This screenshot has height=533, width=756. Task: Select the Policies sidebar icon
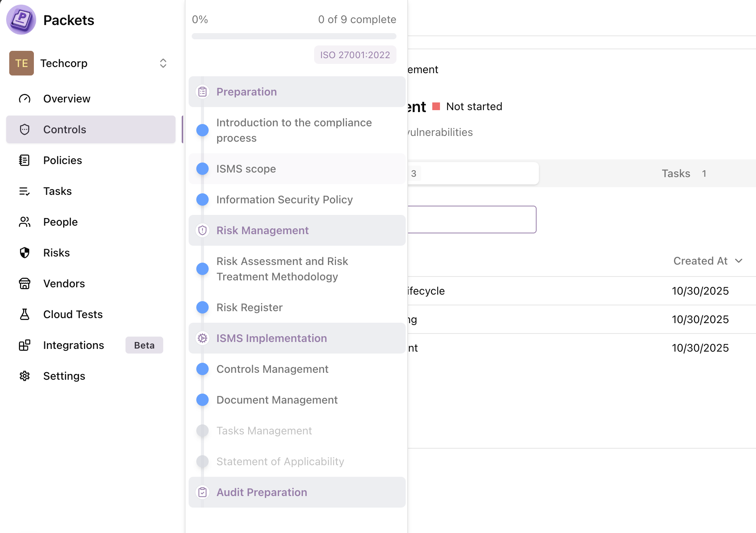coord(24,160)
